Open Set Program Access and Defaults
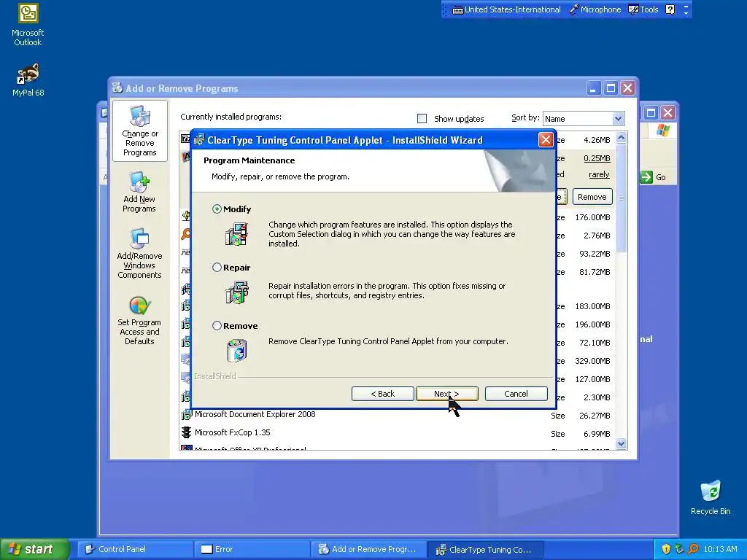Viewport: 747px width, 560px height. pyautogui.click(x=139, y=321)
